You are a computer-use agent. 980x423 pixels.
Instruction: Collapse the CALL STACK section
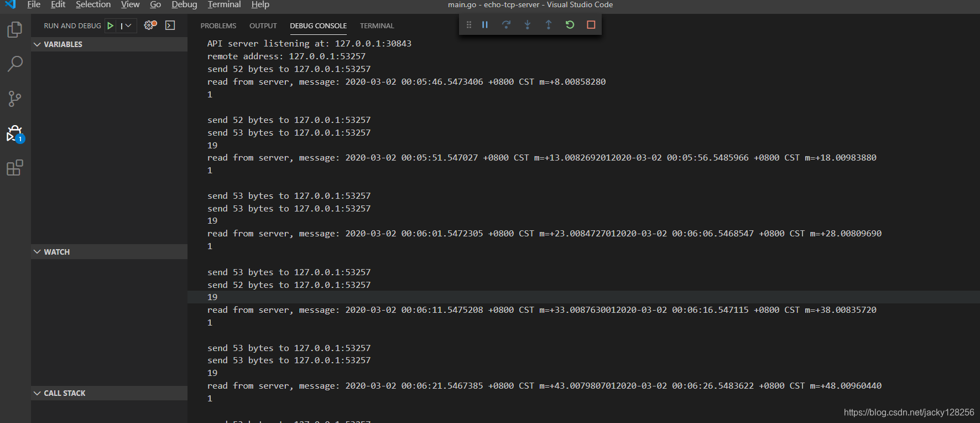(110, 393)
